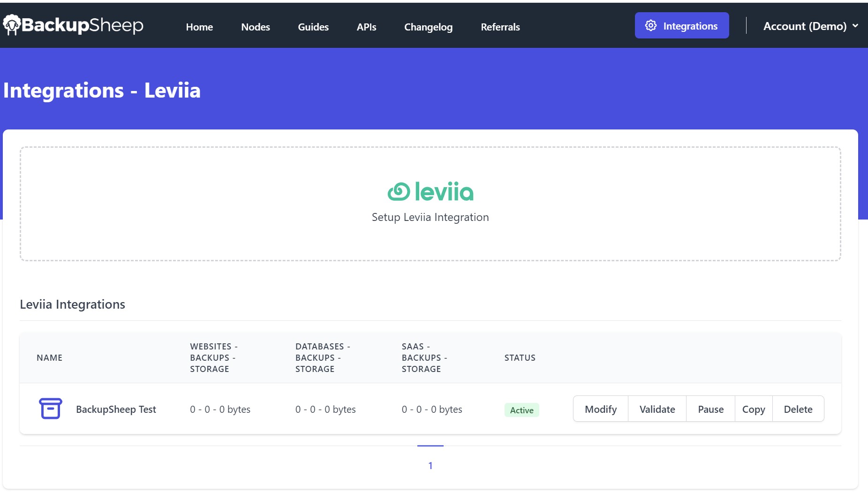The height and width of the screenshot is (493, 868).
Task: Copy the BackupSheep Test integration
Action: click(x=754, y=409)
